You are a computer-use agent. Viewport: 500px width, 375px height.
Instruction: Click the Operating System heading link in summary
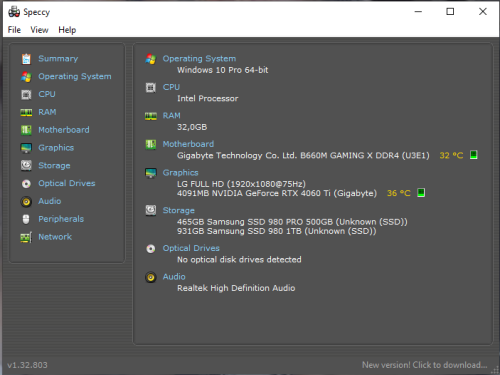[x=199, y=59]
